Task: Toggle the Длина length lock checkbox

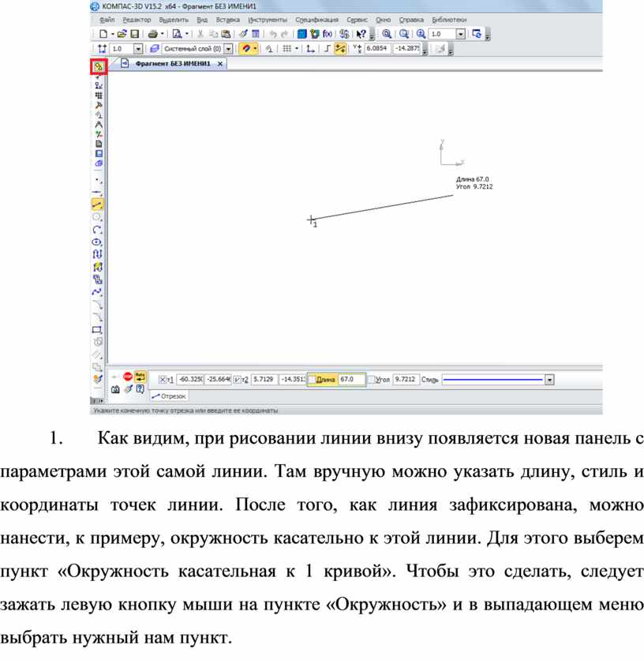Action: [312, 380]
